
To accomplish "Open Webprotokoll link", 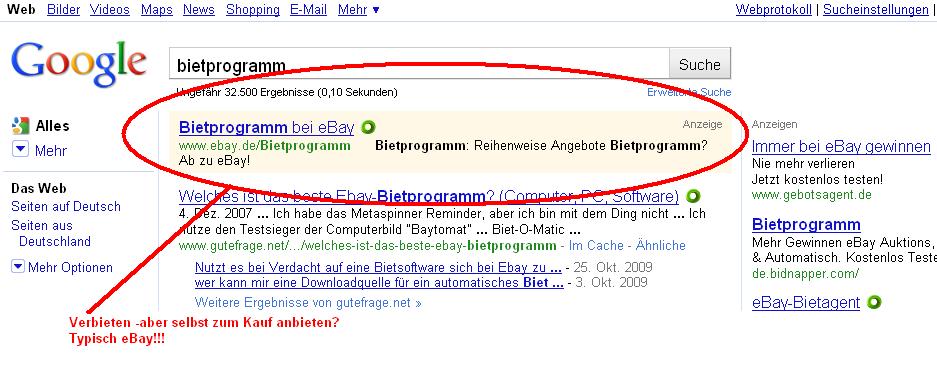I will 773,10.
